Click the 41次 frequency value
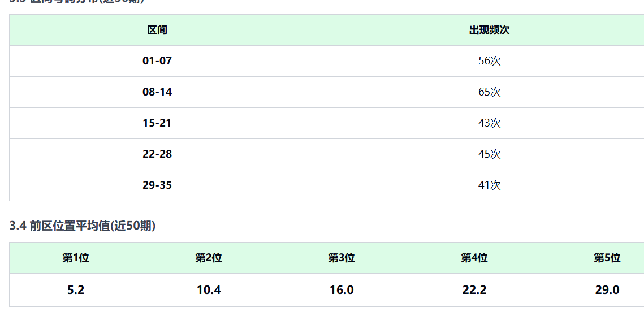Image resolution: width=644 pixels, height=316 pixels. pos(489,185)
